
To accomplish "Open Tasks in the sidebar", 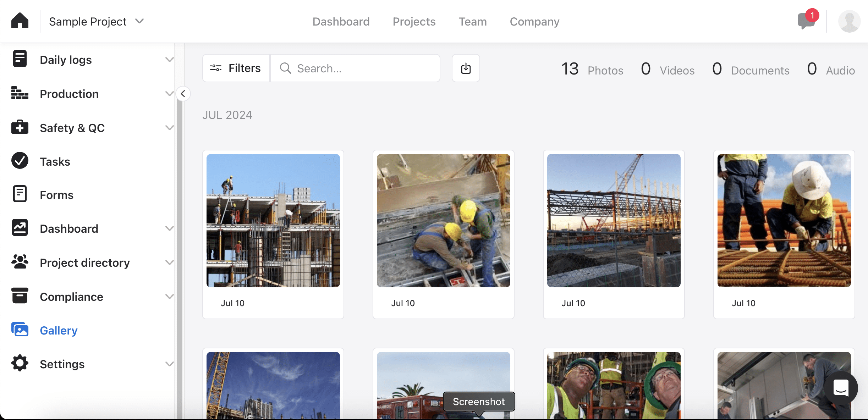I will click(55, 161).
